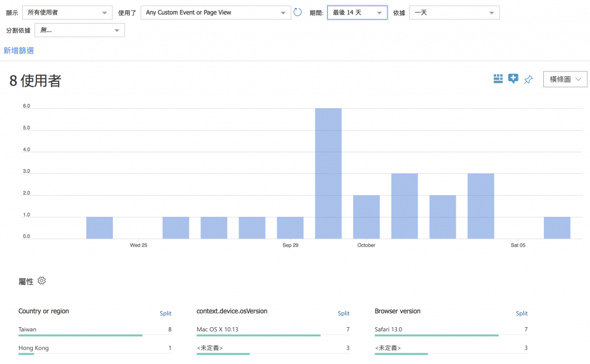Click the chart bar above October label
The height and width of the screenshot is (364, 590).
tap(366, 217)
